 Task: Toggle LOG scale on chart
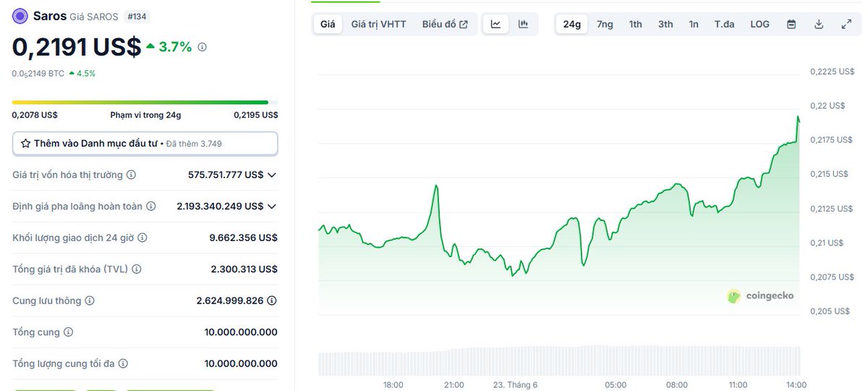coord(759,24)
